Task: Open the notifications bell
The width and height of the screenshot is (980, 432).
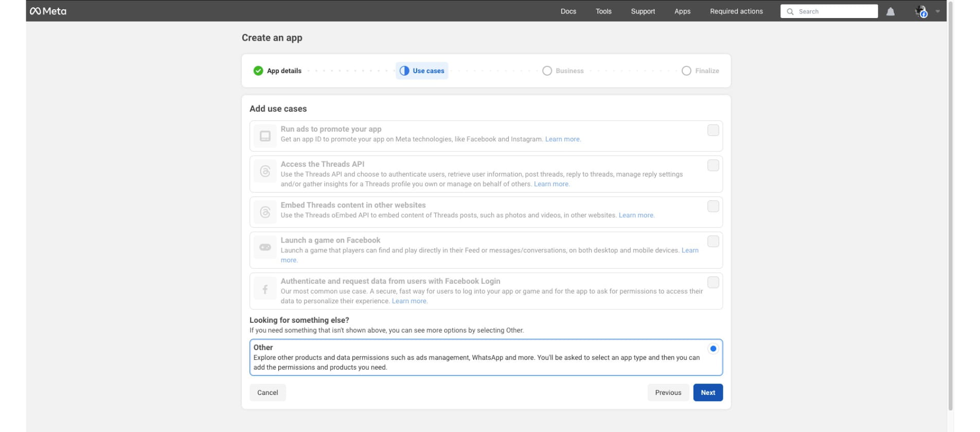Action: coord(890,11)
